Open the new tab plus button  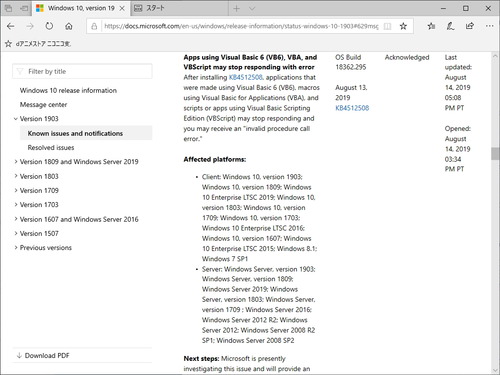tap(236, 8)
